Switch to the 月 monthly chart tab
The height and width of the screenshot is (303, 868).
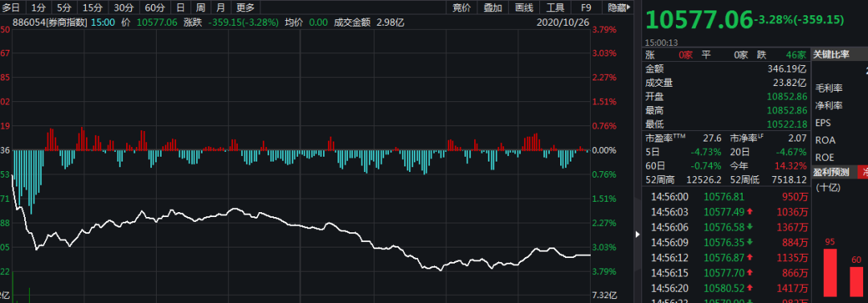220,7
